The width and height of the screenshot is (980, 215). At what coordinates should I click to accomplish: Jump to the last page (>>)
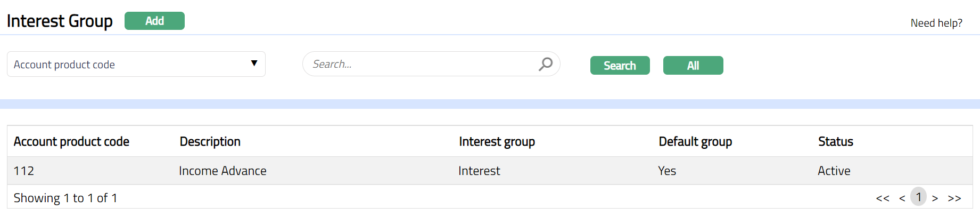point(954,198)
